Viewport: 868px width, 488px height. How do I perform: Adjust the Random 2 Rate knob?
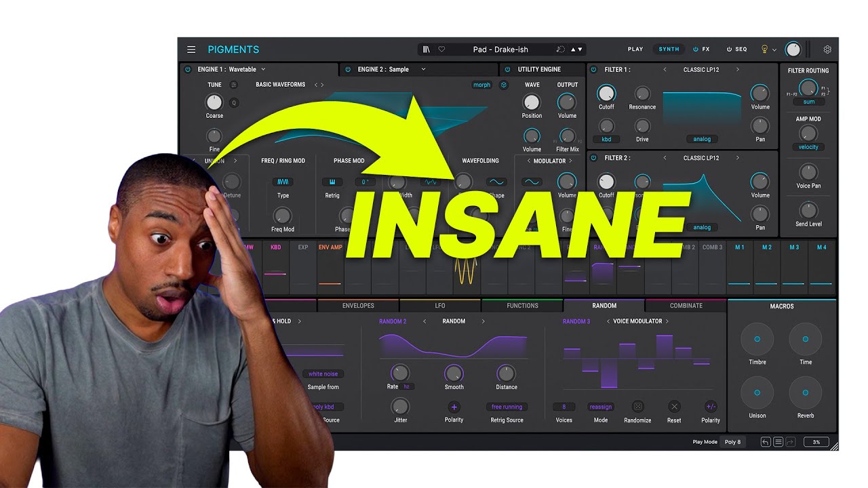point(400,372)
